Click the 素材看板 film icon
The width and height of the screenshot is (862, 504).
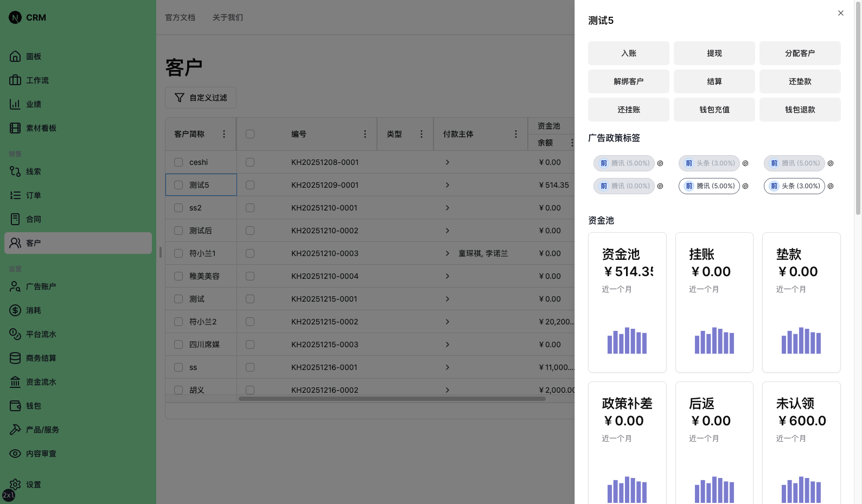(15, 128)
